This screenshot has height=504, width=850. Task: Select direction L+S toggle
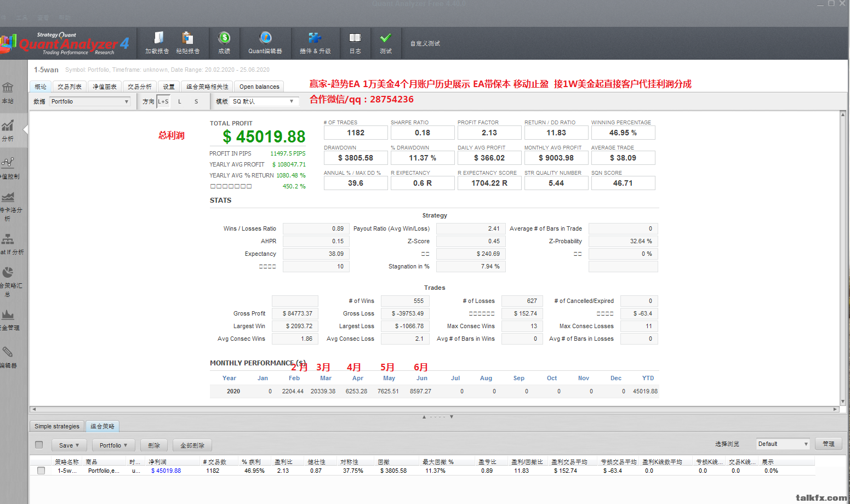[163, 101]
